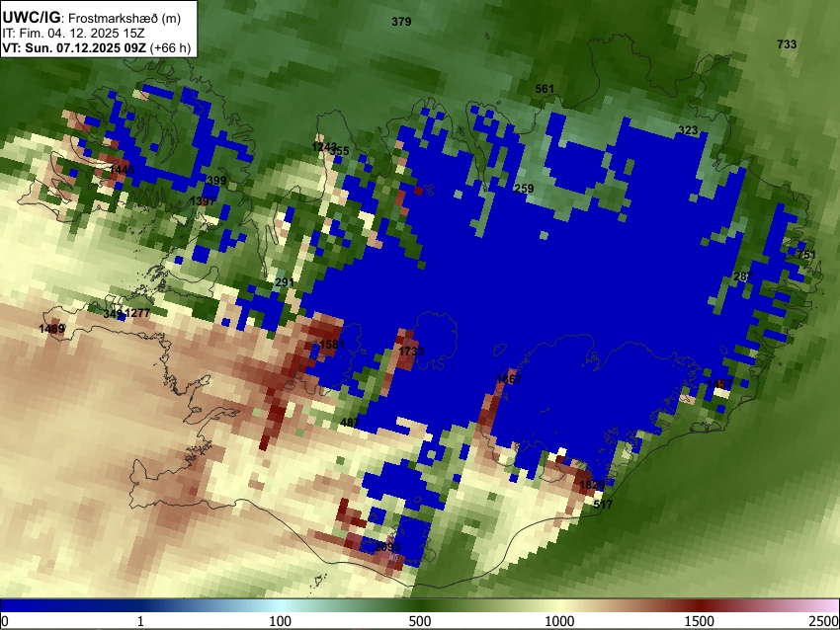Click the color scale label 0

5,621
